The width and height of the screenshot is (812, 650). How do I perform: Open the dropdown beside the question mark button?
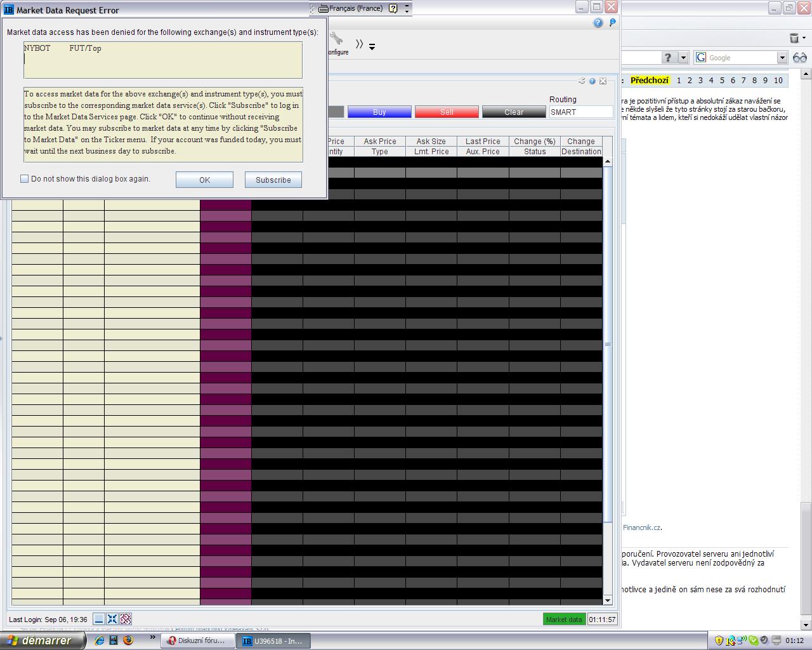(x=683, y=58)
